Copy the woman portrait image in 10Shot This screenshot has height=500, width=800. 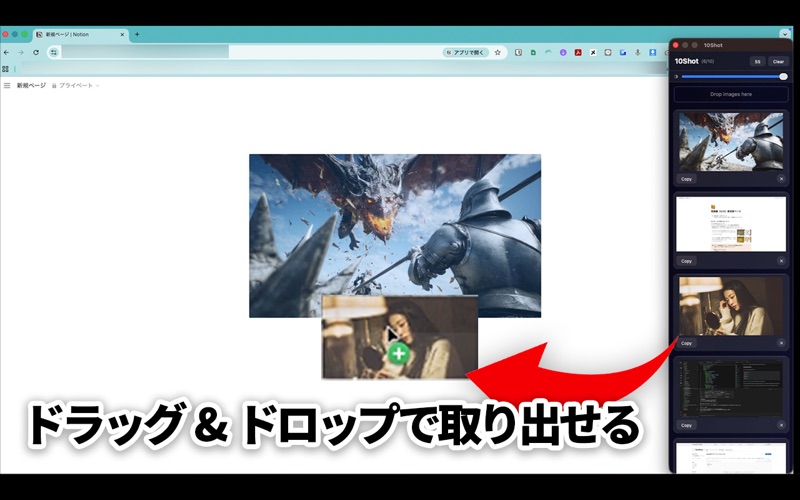686,343
